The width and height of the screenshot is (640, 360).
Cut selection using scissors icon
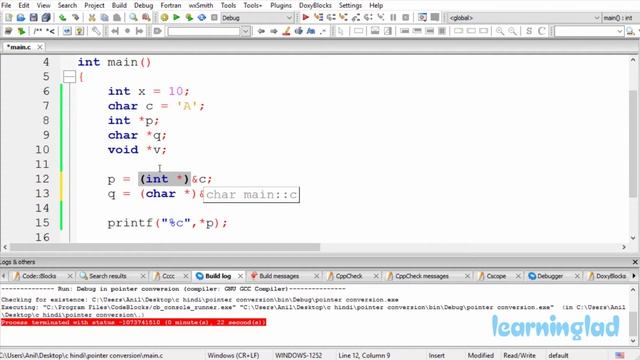click(x=92, y=18)
